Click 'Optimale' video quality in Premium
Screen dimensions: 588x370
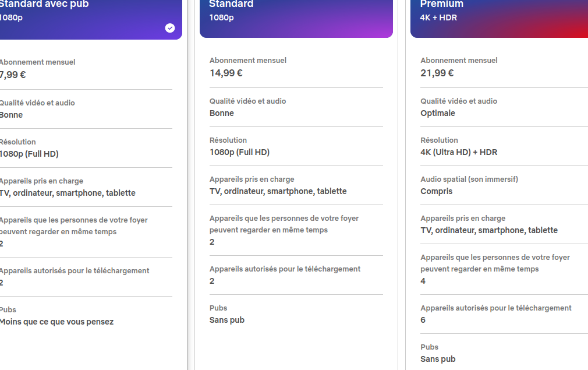(438, 113)
